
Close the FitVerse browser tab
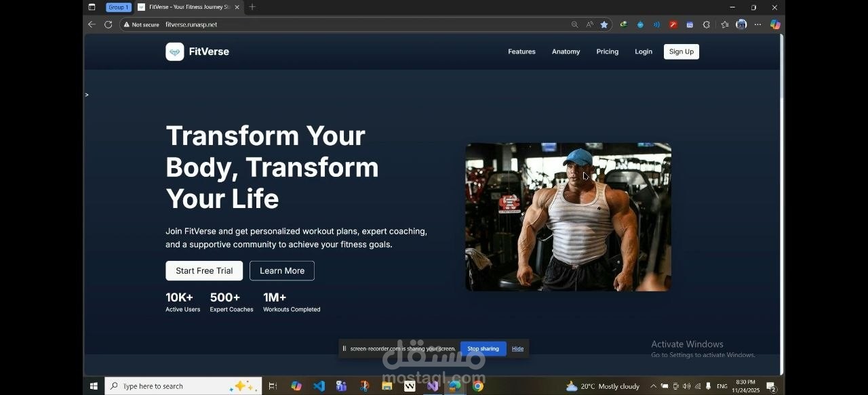237,7
